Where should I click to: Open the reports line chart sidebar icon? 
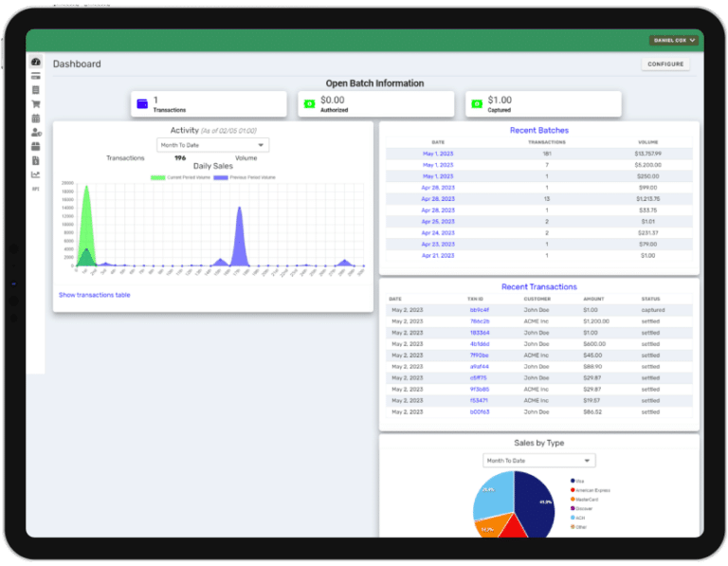point(36,174)
